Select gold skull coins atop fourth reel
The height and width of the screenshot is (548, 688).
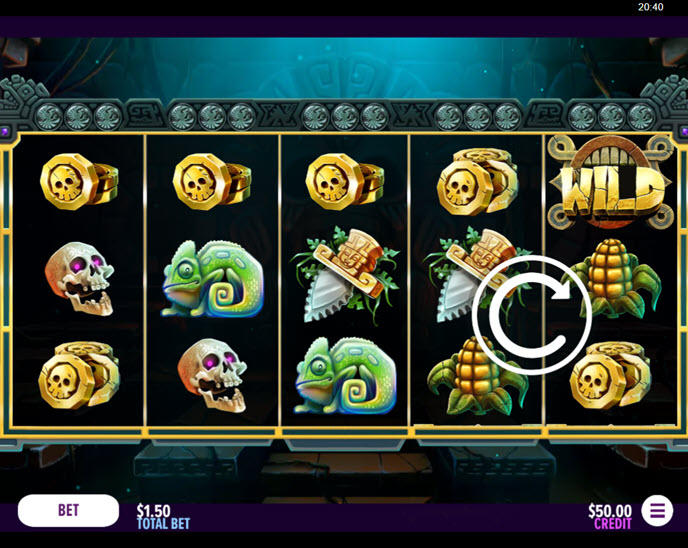(477, 182)
